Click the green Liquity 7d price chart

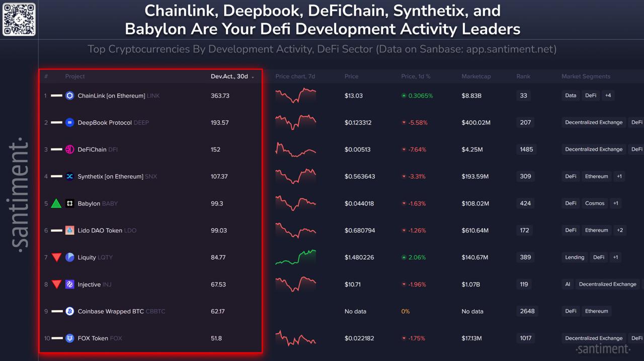[x=296, y=257]
